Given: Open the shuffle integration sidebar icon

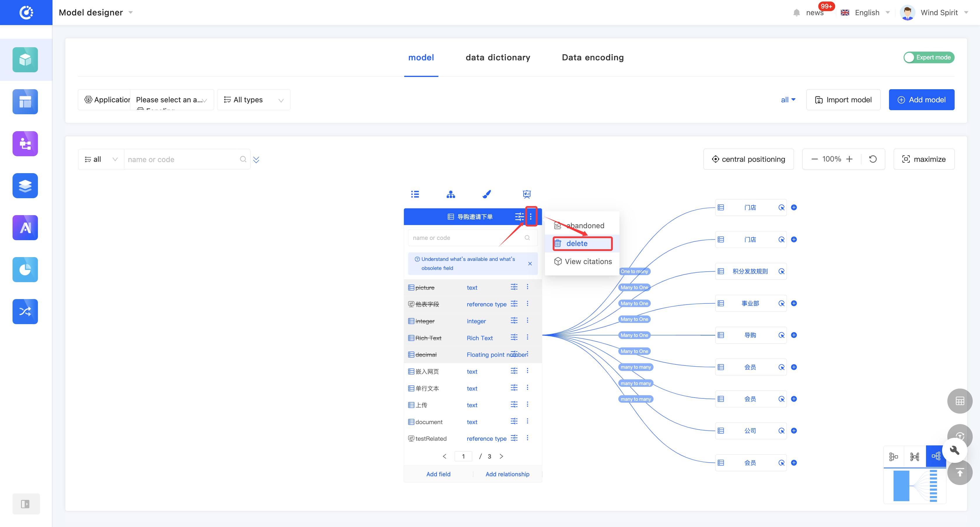Looking at the screenshot, I should click(x=25, y=311).
